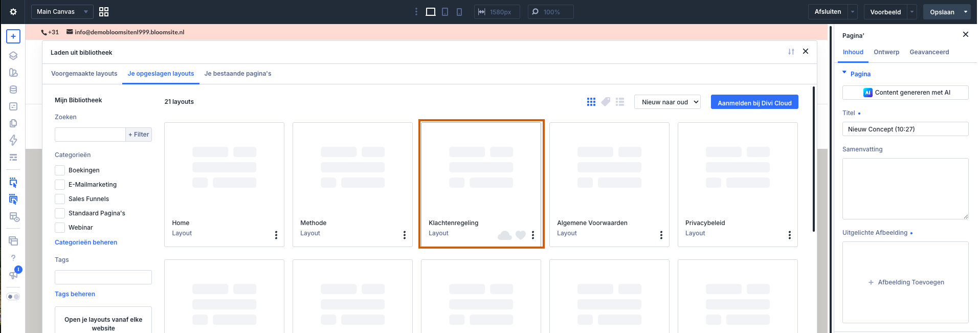
Task: Click the up-down arrows icon in library header
Action: [791, 52]
